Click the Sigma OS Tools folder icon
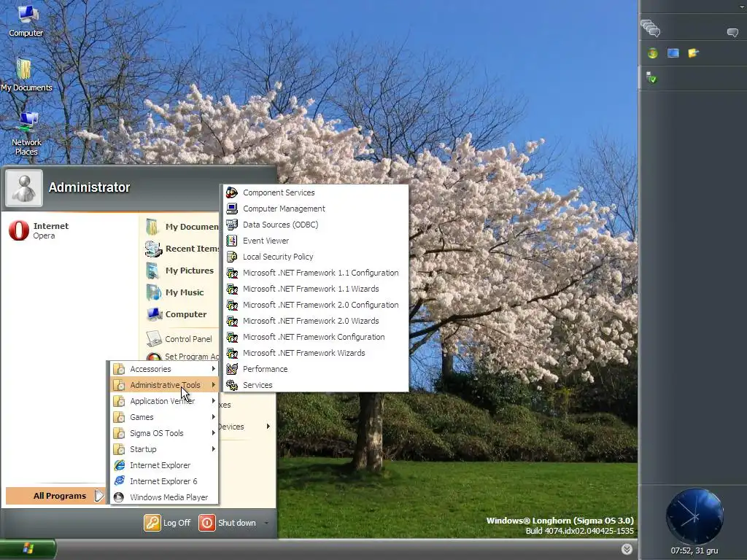This screenshot has height=560, width=747. (x=119, y=433)
